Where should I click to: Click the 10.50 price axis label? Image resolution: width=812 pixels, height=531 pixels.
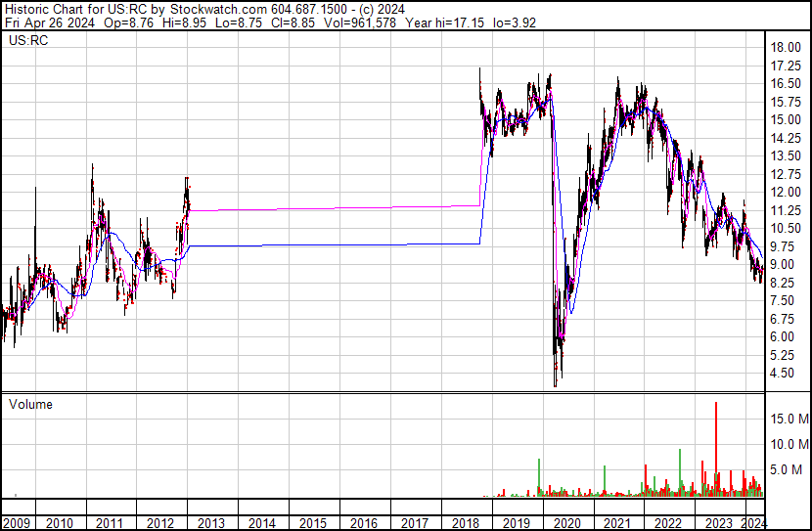coord(786,228)
